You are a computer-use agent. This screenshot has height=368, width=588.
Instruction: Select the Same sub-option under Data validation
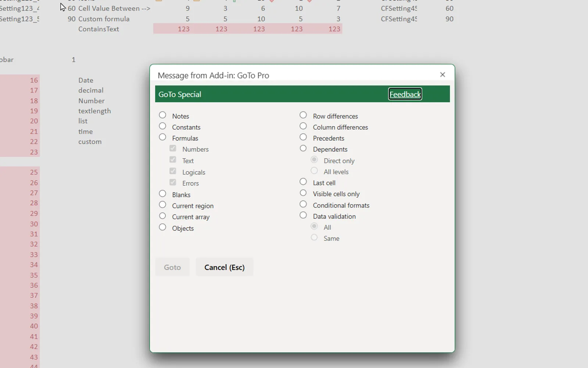314,238
